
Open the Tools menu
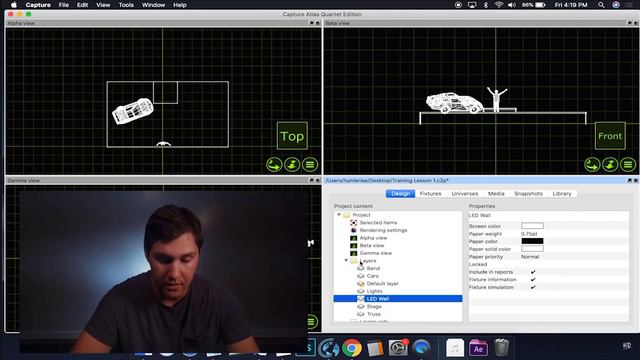click(126, 5)
